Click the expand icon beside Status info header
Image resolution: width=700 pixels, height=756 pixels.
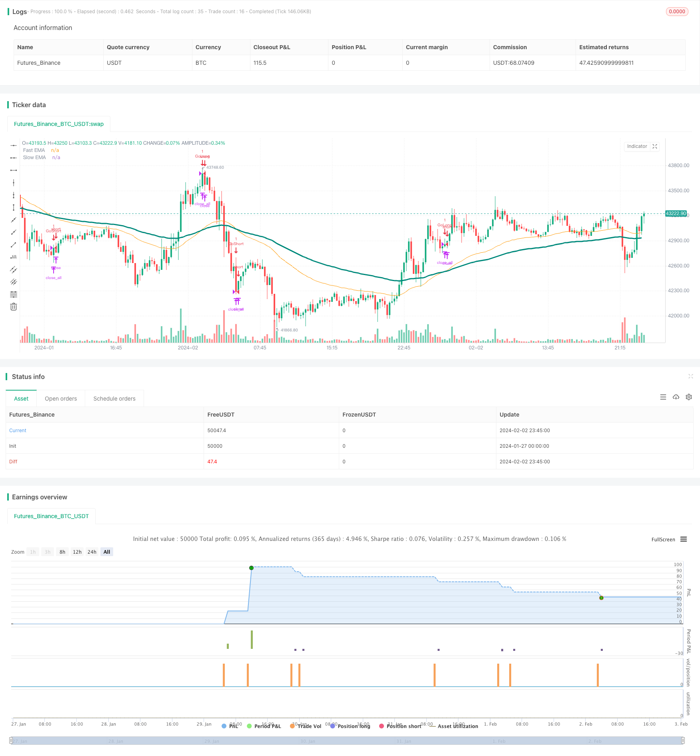point(690,376)
